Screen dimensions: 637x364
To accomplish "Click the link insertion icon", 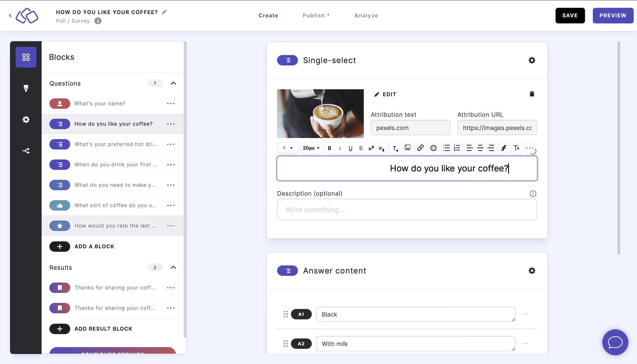I will tap(419, 148).
